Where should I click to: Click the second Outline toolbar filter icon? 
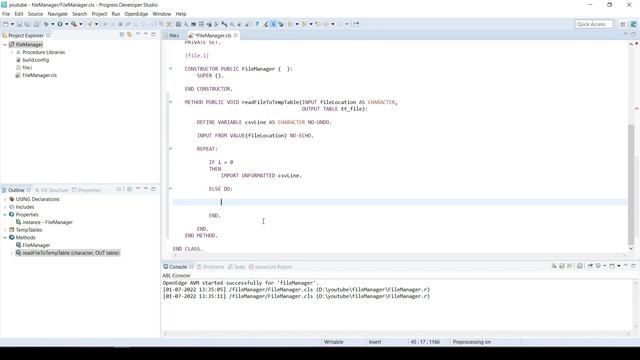point(129,190)
